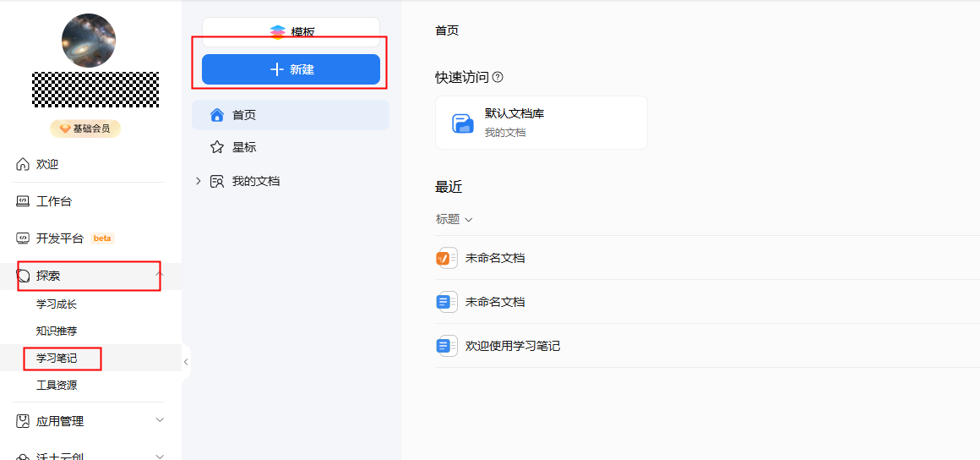Click the star icon beside 星标
The width and height of the screenshot is (980, 460).
coord(217,148)
